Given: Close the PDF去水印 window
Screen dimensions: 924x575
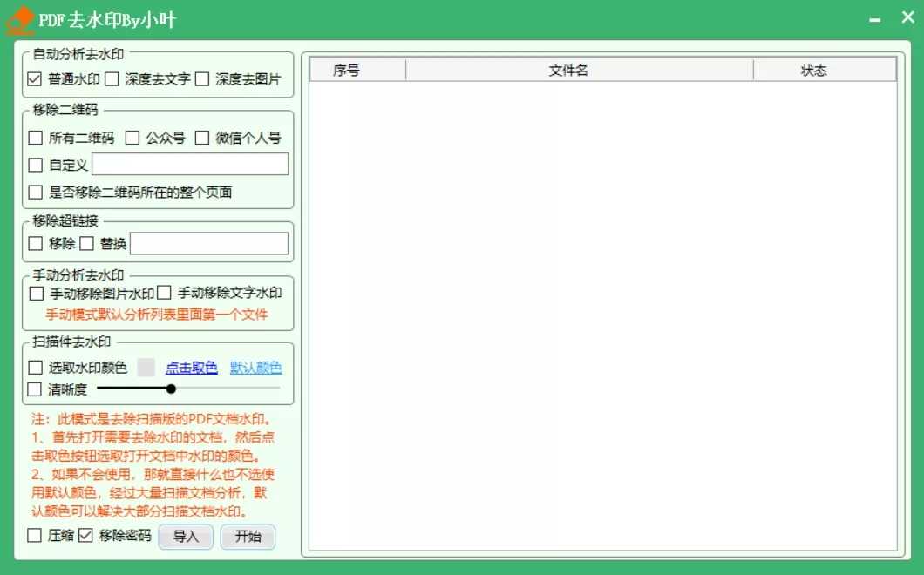Looking at the screenshot, I should (907, 18).
